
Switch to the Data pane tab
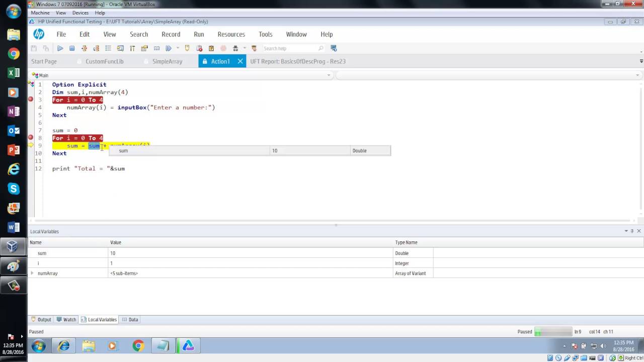point(130,319)
